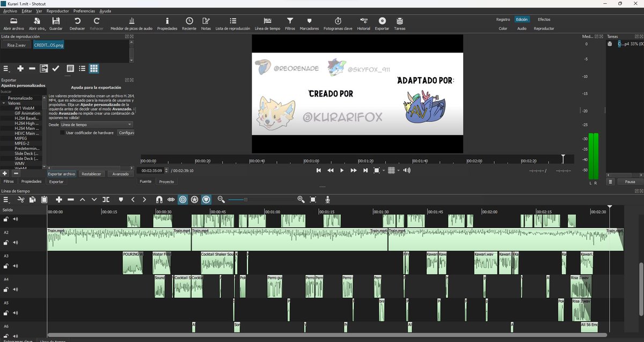The image size is (644, 342).
Task: Click the timeline lift up-arrow icon
Action: (83, 199)
